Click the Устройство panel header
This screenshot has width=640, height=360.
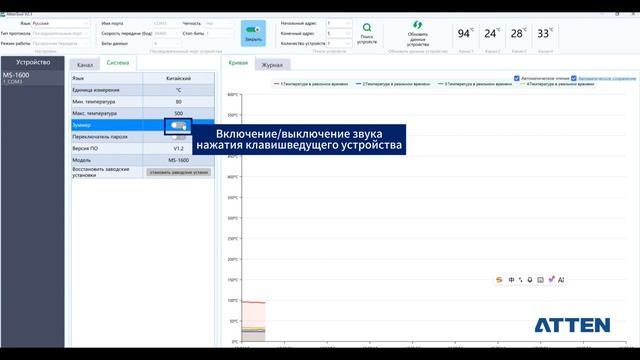click(33, 62)
